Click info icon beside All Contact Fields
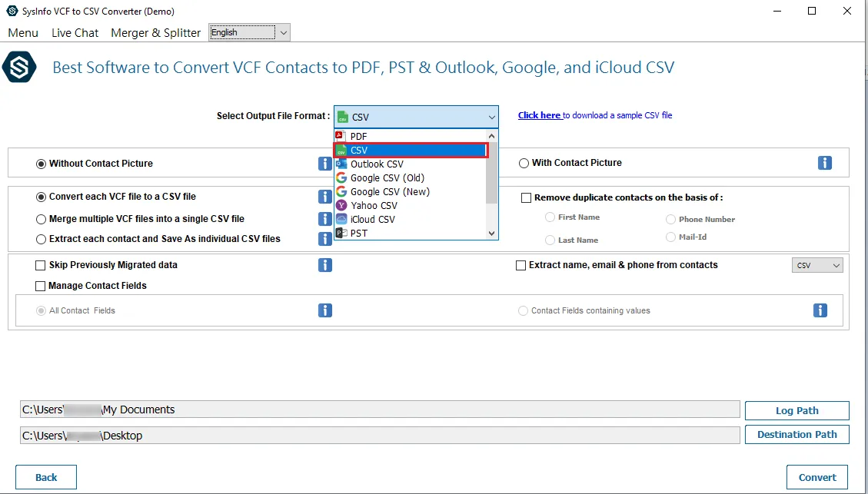Viewport: 868px width, 494px height. click(325, 310)
